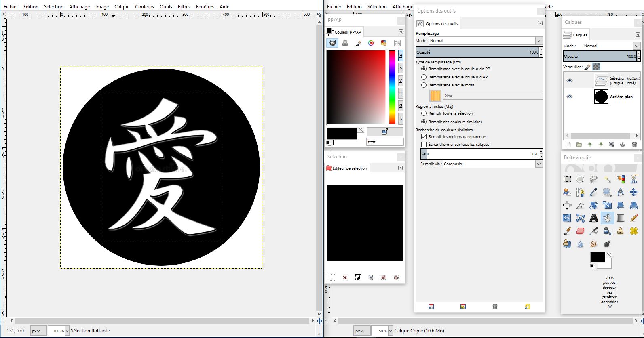This screenshot has width=644, height=338.
Task: Choose the Move tool in the toolbox
Action: coord(634,192)
